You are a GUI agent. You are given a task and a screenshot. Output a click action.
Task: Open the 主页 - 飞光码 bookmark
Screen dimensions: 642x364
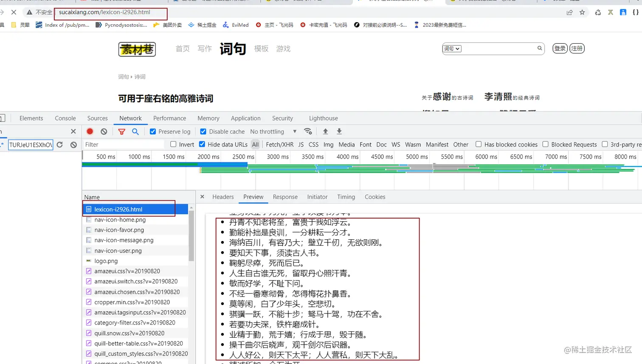pyautogui.click(x=274, y=25)
